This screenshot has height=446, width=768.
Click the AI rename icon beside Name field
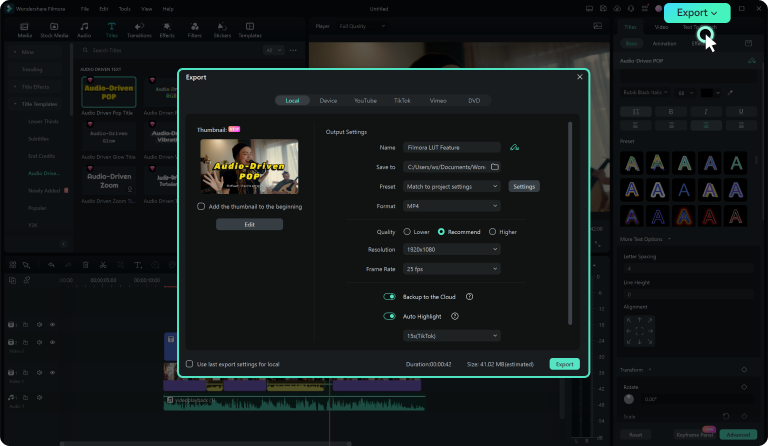tap(514, 147)
